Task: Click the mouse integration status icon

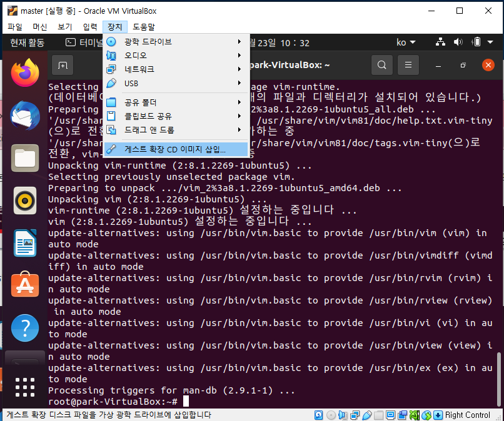Action: click(426, 415)
